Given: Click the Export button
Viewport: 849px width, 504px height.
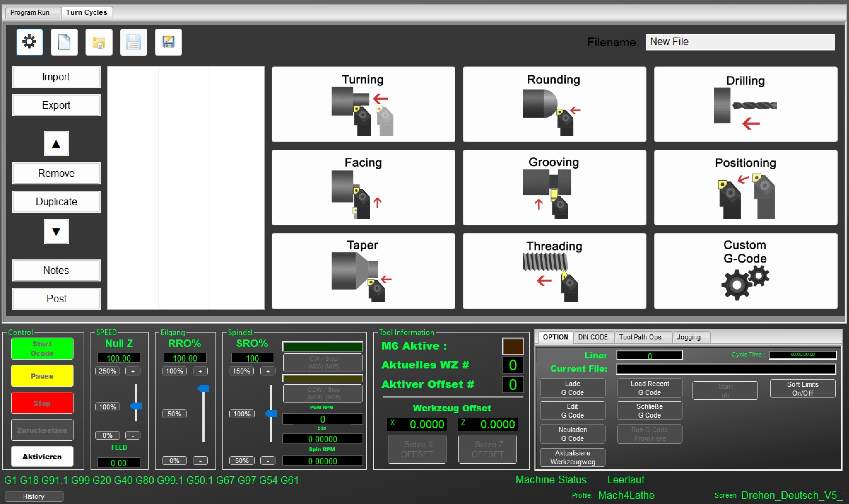Looking at the screenshot, I should (56, 105).
